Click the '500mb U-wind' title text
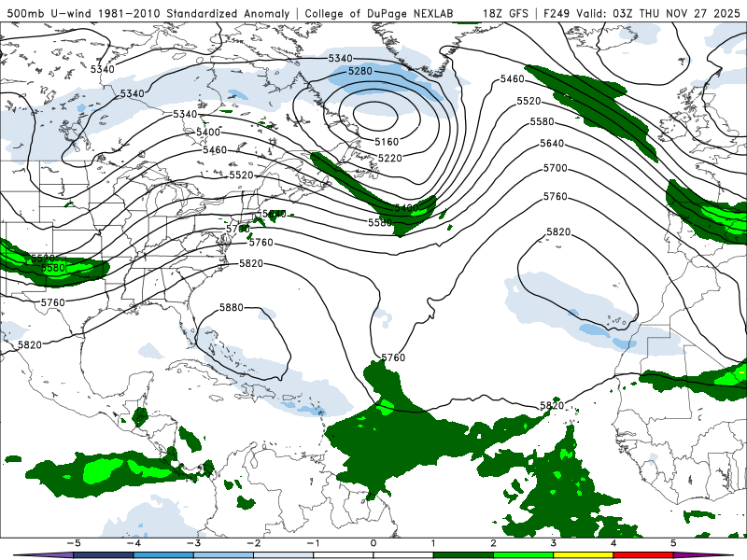Viewport: 747px width, 560px height. [x=50, y=13]
